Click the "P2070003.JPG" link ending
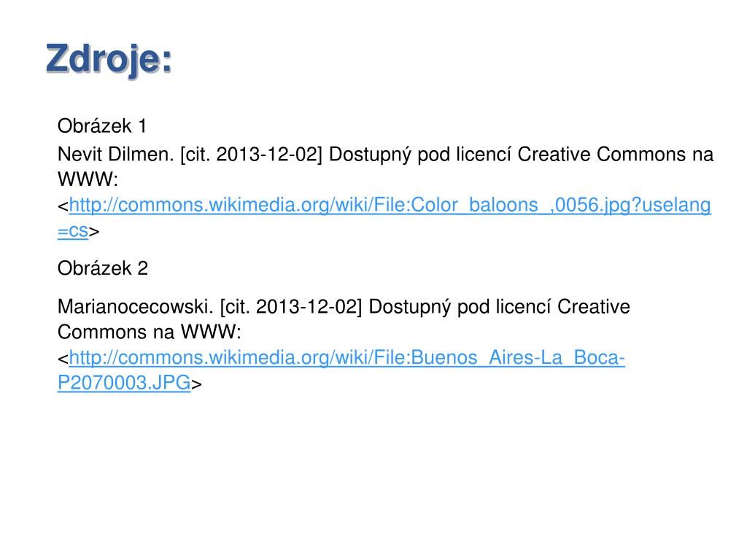747x560 pixels. point(124,384)
